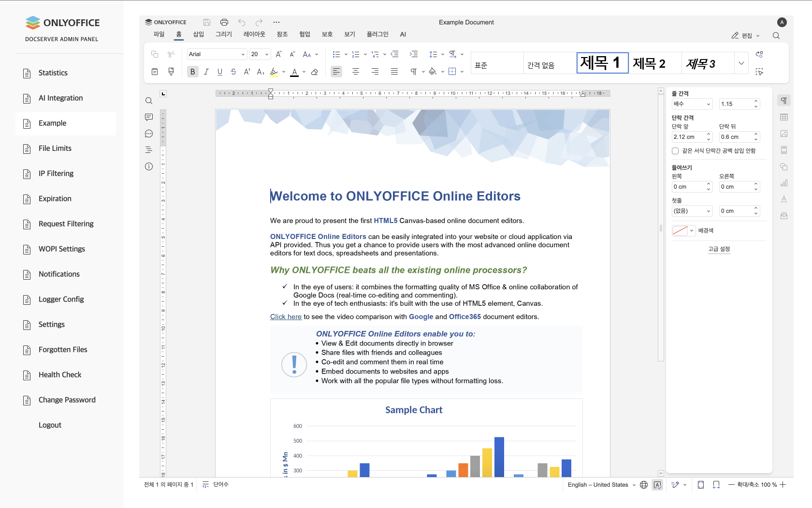Click the strikethrough formatting icon

pyautogui.click(x=233, y=72)
